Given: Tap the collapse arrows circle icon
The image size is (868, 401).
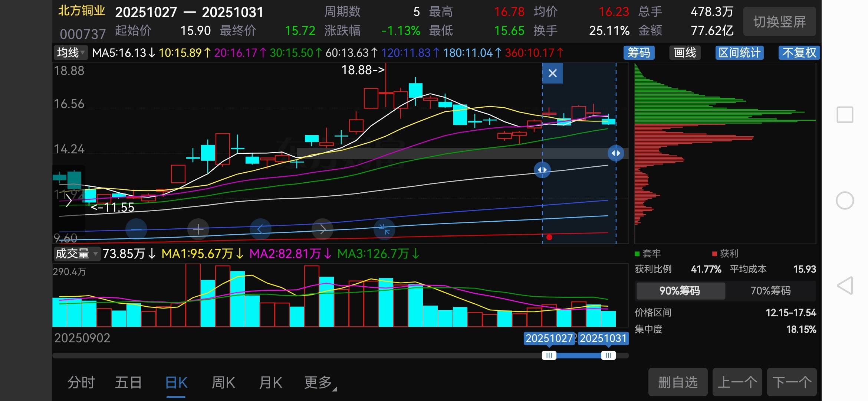Looking at the screenshot, I should click(384, 229).
